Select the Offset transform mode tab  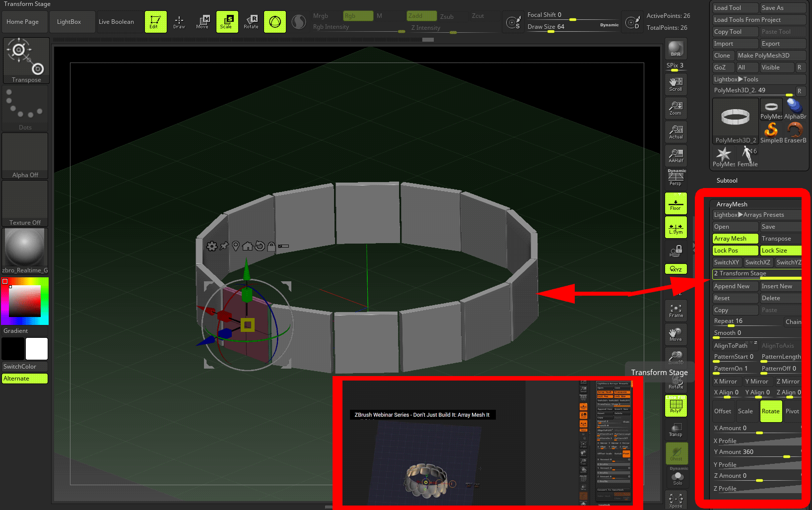pyautogui.click(x=723, y=411)
